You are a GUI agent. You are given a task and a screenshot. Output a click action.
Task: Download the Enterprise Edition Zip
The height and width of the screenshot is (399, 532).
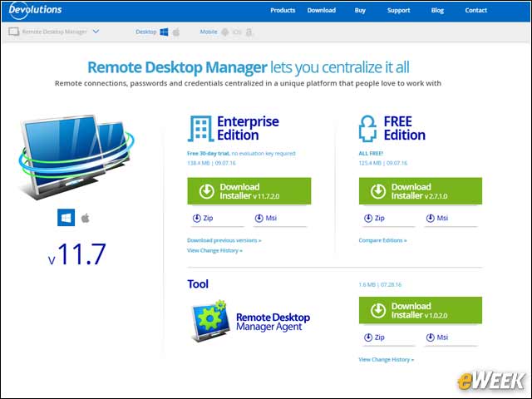pyautogui.click(x=203, y=218)
